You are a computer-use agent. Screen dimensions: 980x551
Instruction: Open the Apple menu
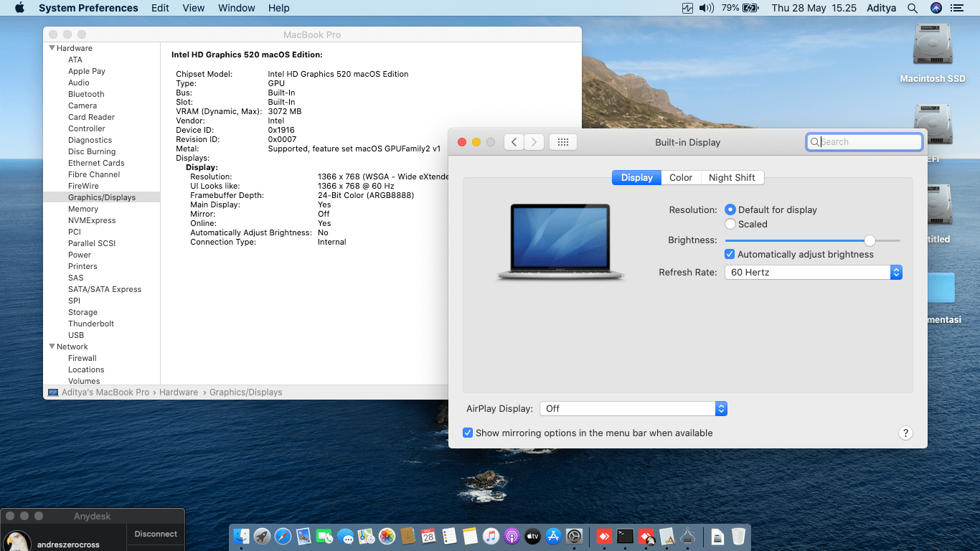coord(19,8)
